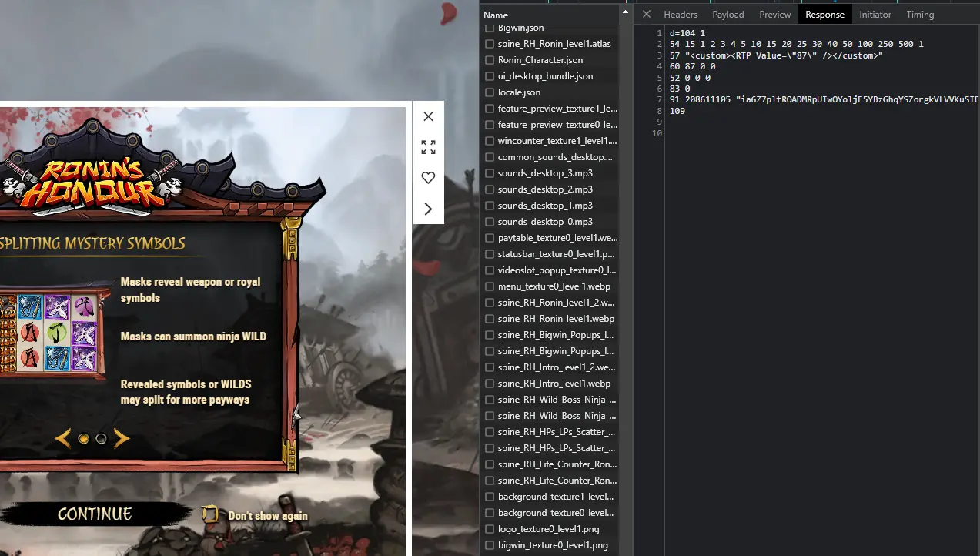Click file icon beside sounds_desktop_2.mp3
This screenshot has width=980, height=556.
click(x=490, y=189)
